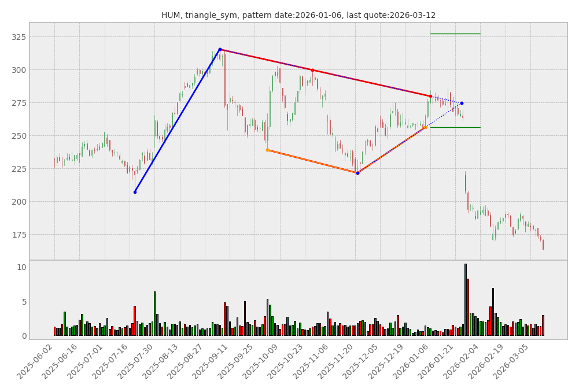
Task: Click the 325 price axis label
Action: pos(19,37)
